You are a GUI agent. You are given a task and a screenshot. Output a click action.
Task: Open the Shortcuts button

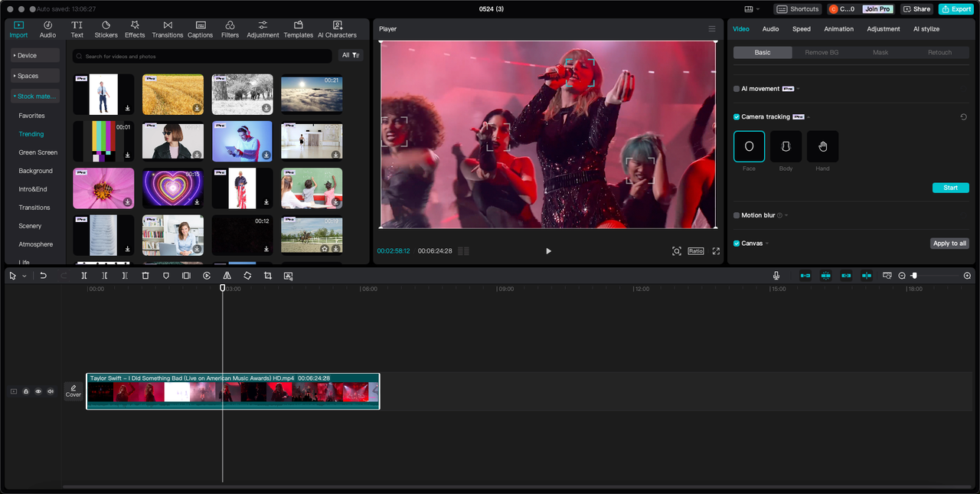[798, 9]
